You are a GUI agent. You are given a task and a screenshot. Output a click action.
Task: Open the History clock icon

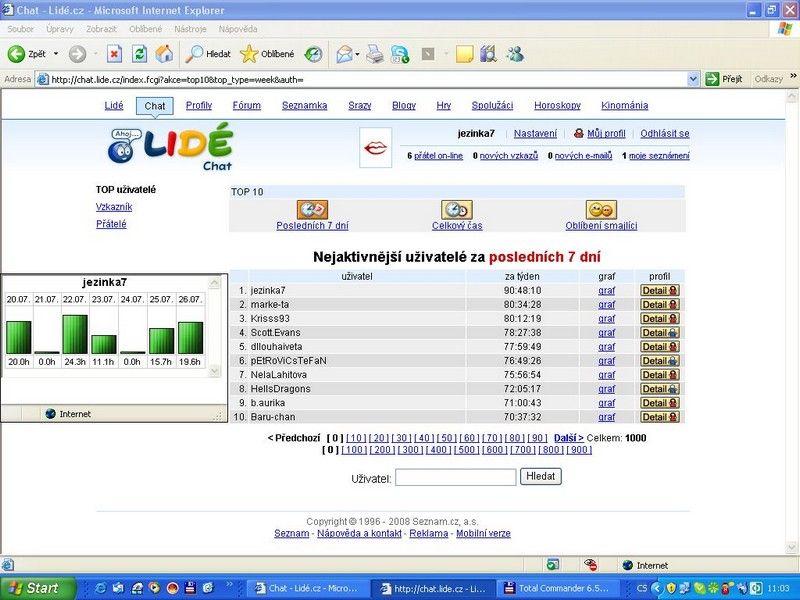click(x=313, y=53)
